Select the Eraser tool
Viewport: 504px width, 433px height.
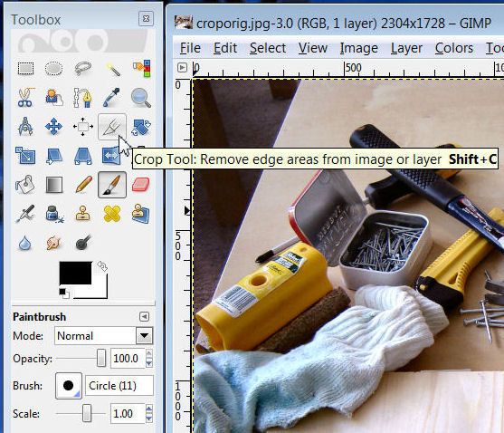141,184
